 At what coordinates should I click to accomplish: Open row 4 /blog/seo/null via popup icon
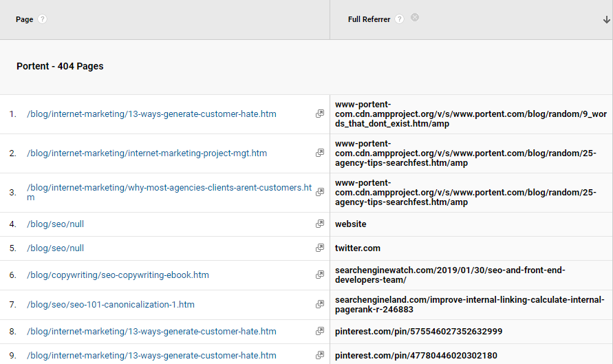pos(320,224)
